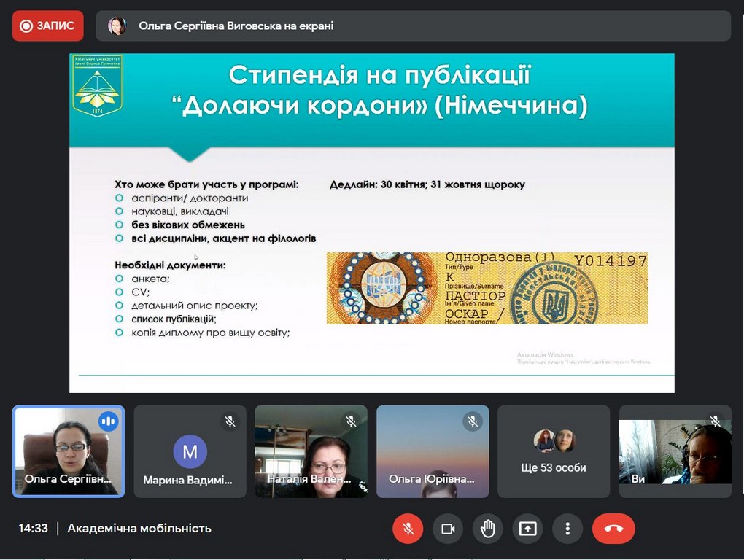The width and height of the screenshot is (744, 560).
Task: Select the Ви self-view tile
Action: [x=675, y=452]
